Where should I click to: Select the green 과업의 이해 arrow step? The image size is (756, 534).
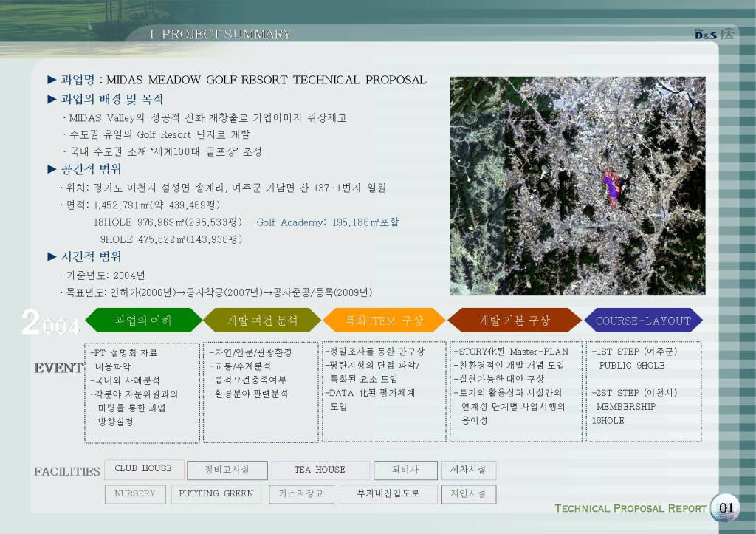[143, 321]
